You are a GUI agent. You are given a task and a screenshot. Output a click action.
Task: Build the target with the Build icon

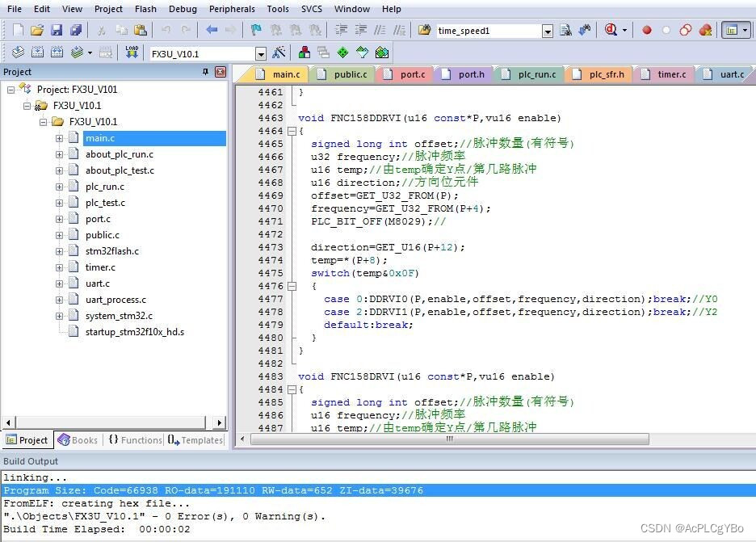point(37,52)
